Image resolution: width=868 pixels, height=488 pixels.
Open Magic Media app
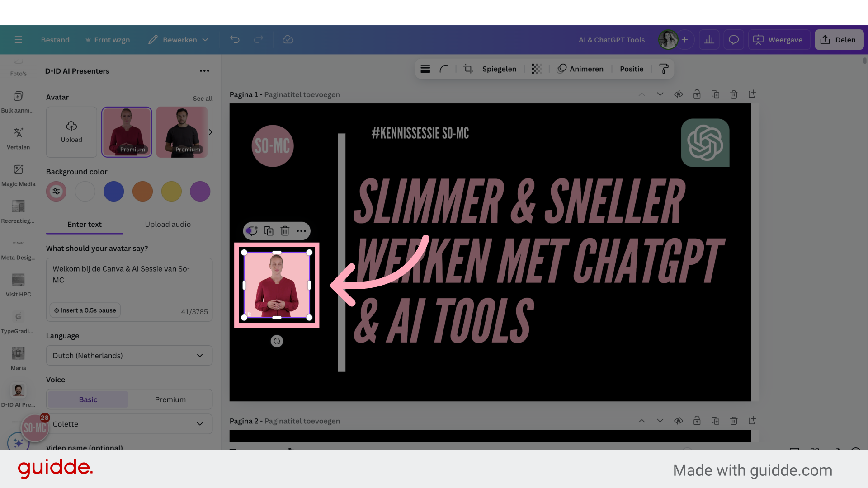tap(18, 175)
